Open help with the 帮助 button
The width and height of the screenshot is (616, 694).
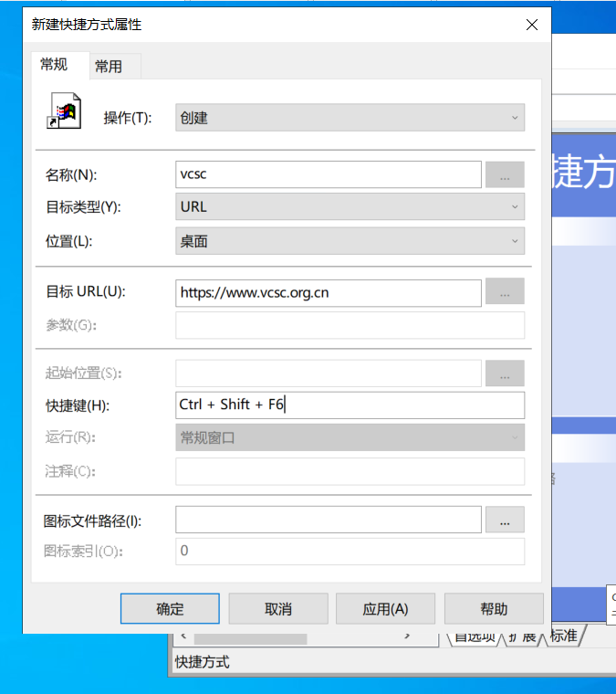[x=493, y=609]
